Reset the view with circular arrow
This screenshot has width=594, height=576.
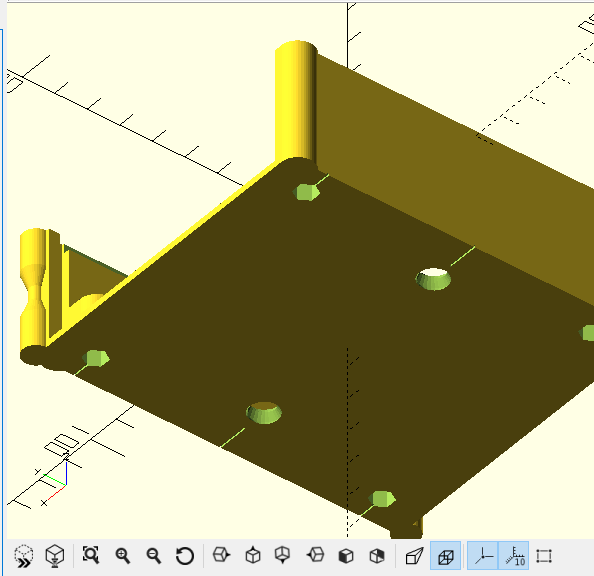tap(184, 556)
